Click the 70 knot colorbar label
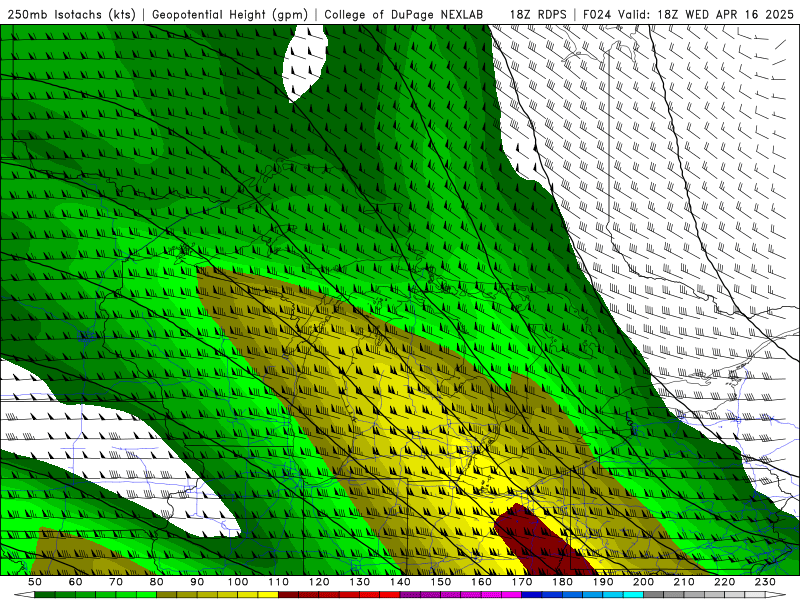800x600 pixels. pos(116,582)
